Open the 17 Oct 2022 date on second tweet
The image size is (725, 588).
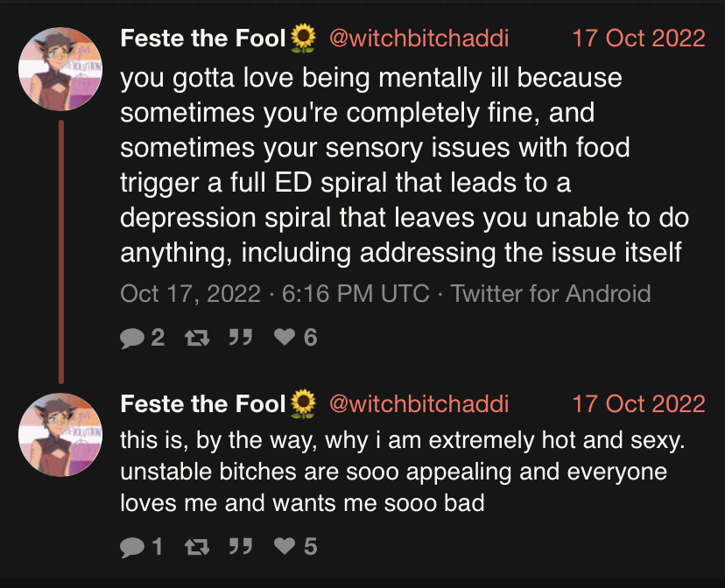pos(637,404)
